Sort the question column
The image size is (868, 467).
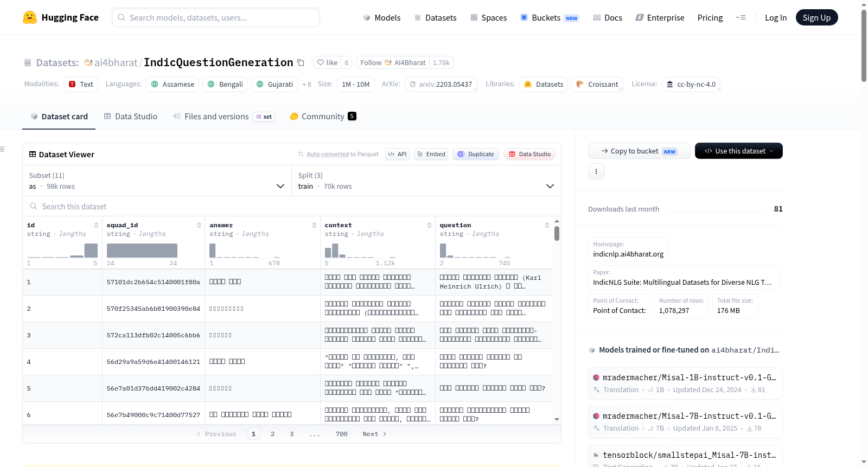click(547, 225)
